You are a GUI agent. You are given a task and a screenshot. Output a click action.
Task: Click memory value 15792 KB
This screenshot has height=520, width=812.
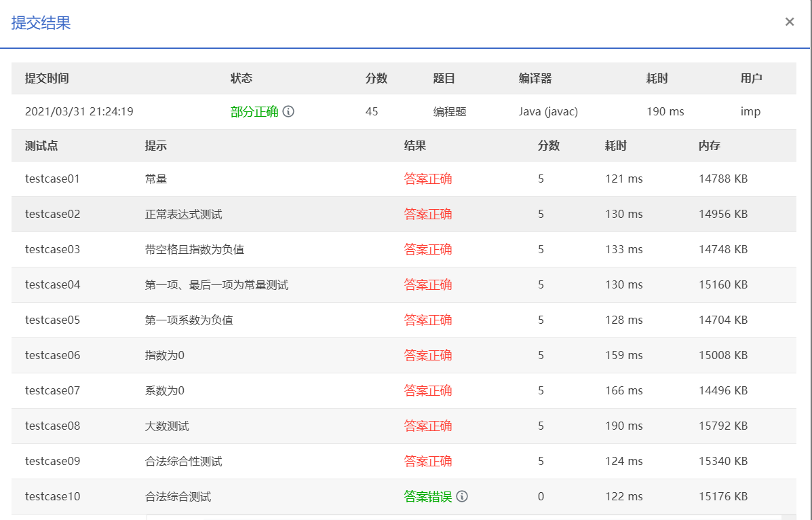723,426
